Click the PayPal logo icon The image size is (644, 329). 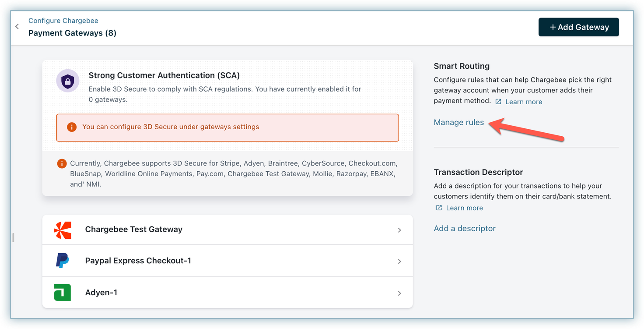[62, 261]
